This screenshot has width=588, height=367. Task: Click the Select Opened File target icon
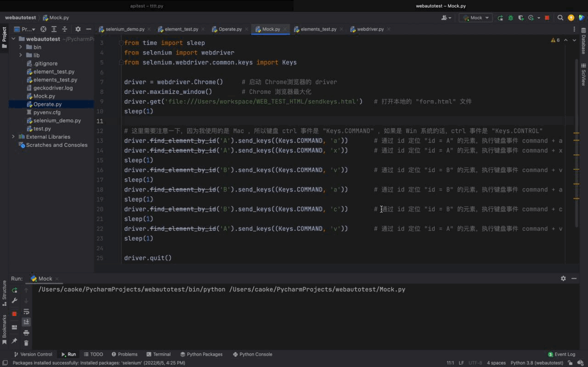tap(43, 29)
